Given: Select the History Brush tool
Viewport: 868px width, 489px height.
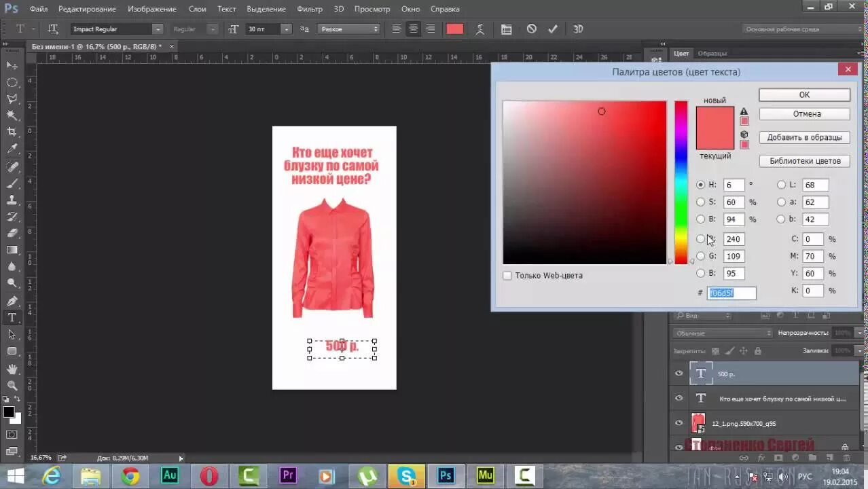Looking at the screenshot, I should click(12, 217).
